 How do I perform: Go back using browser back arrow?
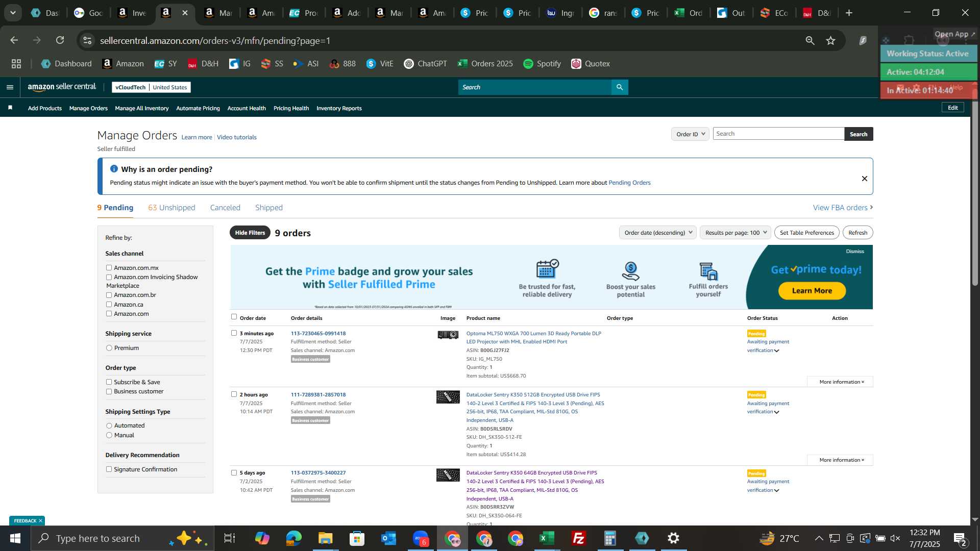[x=14, y=40]
